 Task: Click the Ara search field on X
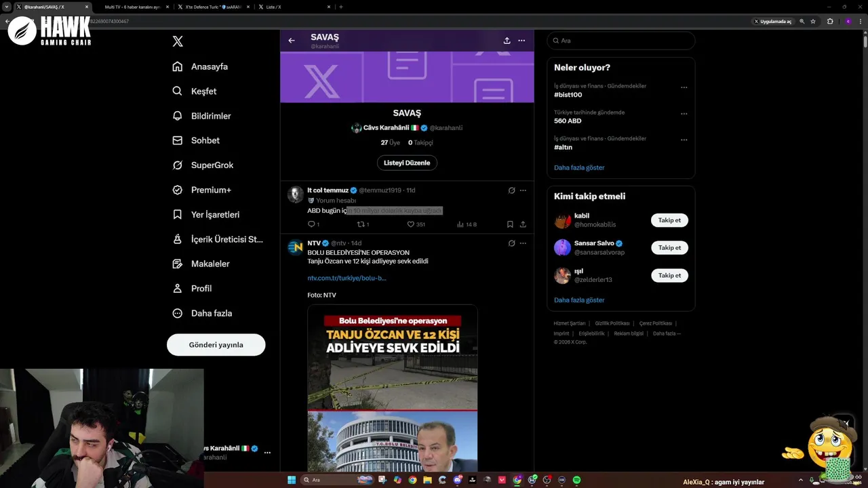[x=621, y=41]
